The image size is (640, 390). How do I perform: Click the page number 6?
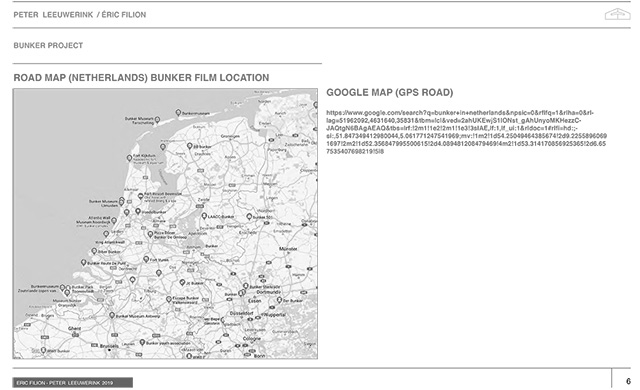[628, 381]
